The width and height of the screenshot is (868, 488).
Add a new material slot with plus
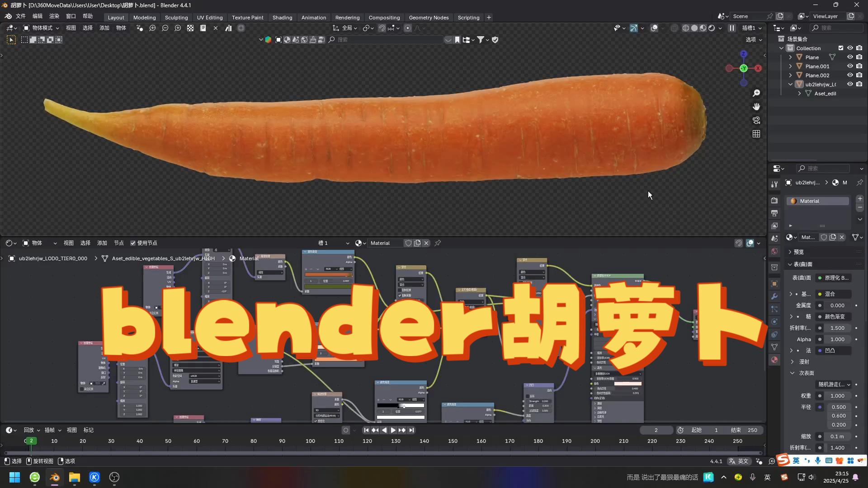pos(860,199)
